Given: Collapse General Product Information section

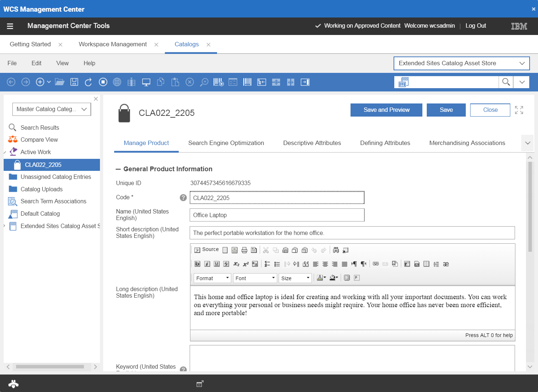Looking at the screenshot, I should pyautogui.click(x=118, y=169).
